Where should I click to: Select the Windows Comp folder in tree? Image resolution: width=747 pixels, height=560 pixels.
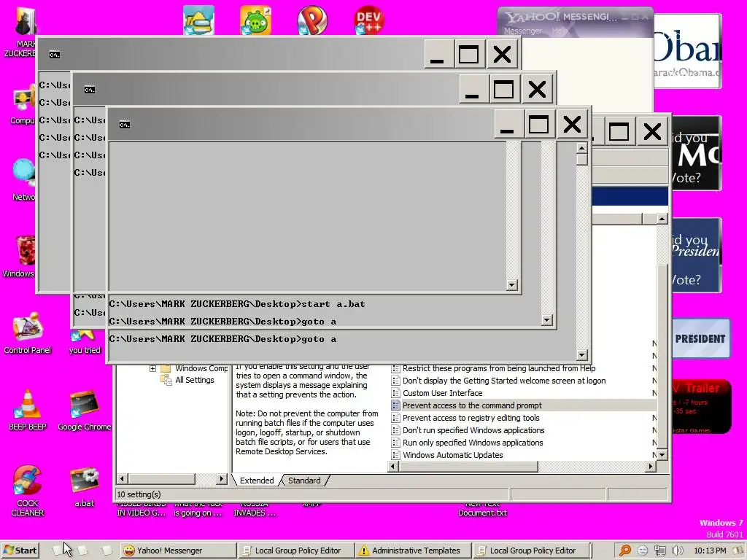click(x=201, y=368)
